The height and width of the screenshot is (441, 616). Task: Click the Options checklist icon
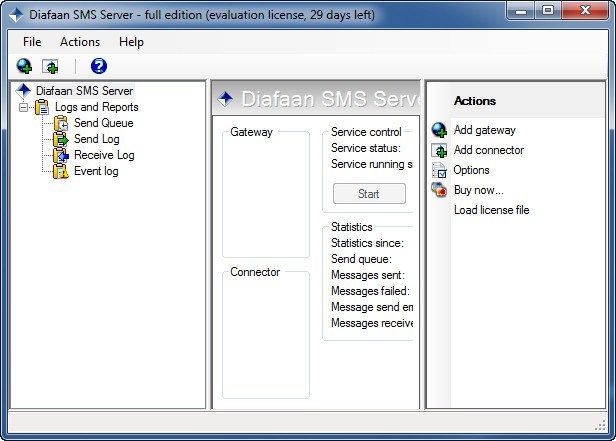[x=439, y=170]
